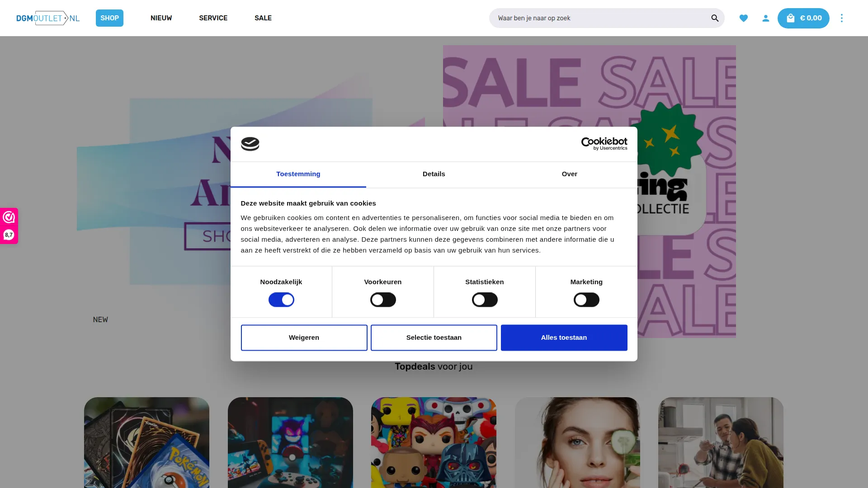Click the Alles toestaan button
This screenshot has height=488, width=868.
click(x=564, y=338)
